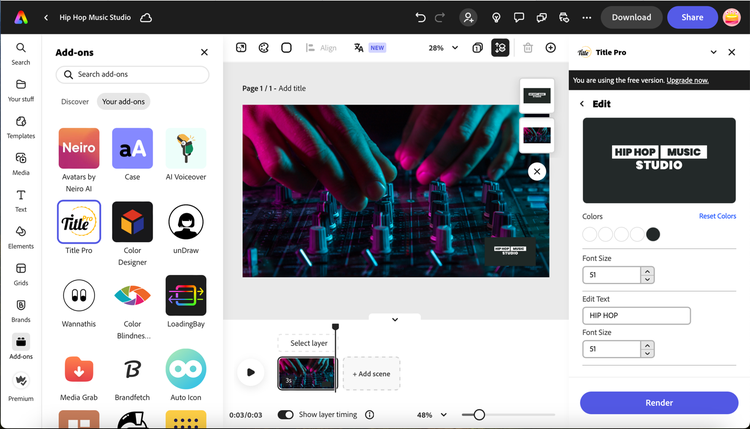Launch the AI Voiceover add-on

(186, 154)
